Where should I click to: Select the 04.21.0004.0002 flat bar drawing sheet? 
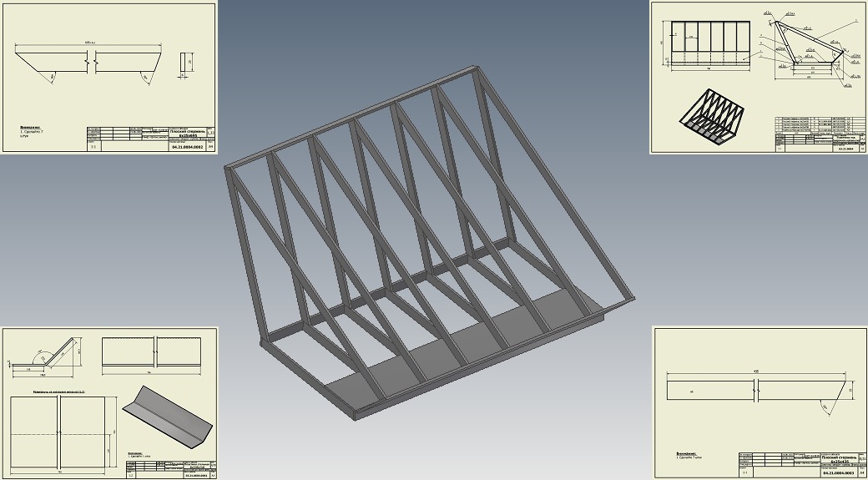109,78
